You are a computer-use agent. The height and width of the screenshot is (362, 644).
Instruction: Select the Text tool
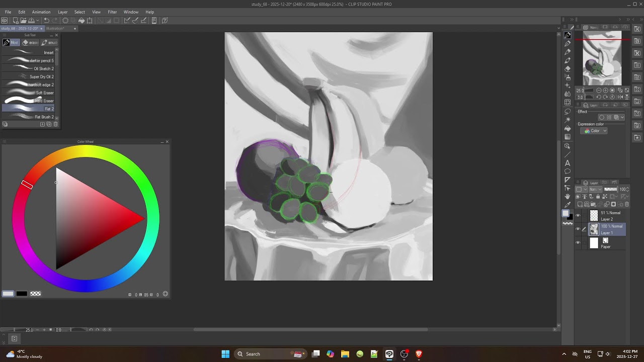coord(568,163)
